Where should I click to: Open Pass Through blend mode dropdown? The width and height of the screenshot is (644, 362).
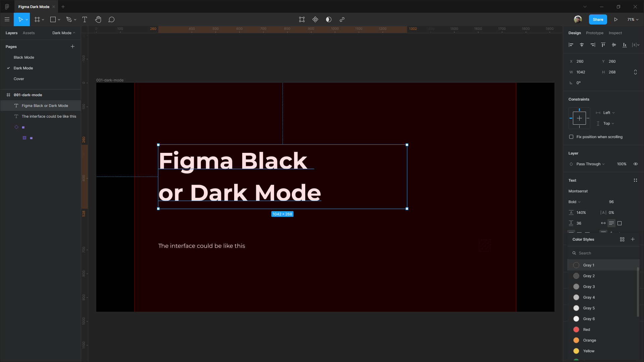[x=590, y=164]
